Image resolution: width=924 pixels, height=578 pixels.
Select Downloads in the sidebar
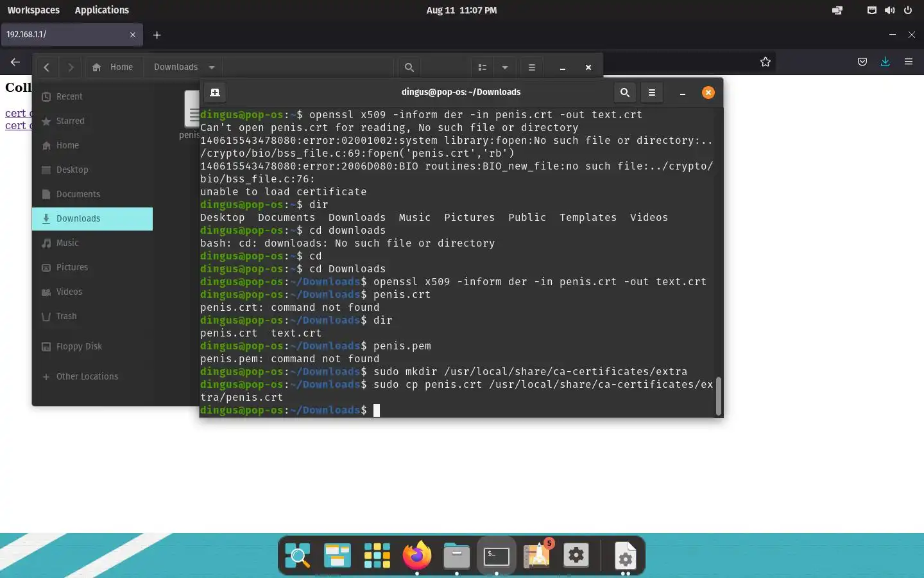(92, 218)
